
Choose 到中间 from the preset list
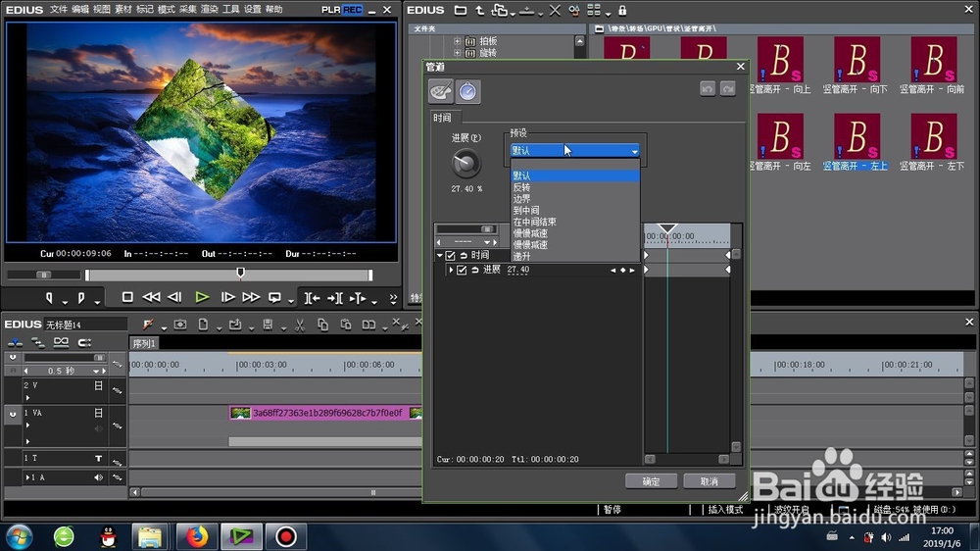[574, 210]
